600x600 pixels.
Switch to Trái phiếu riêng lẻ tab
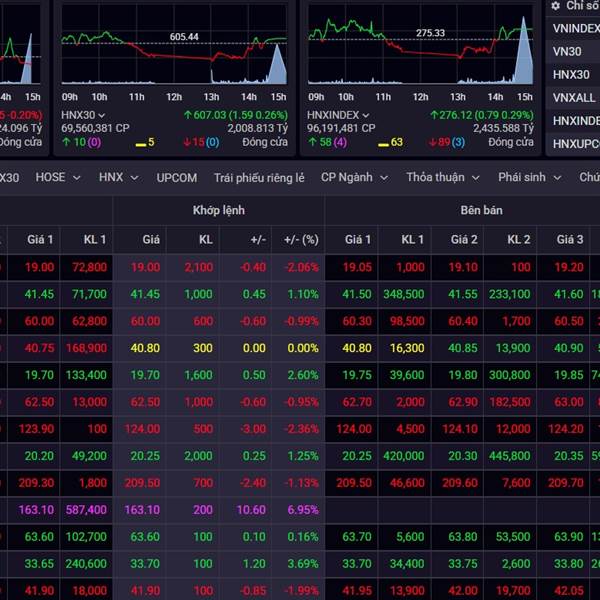[x=259, y=178]
